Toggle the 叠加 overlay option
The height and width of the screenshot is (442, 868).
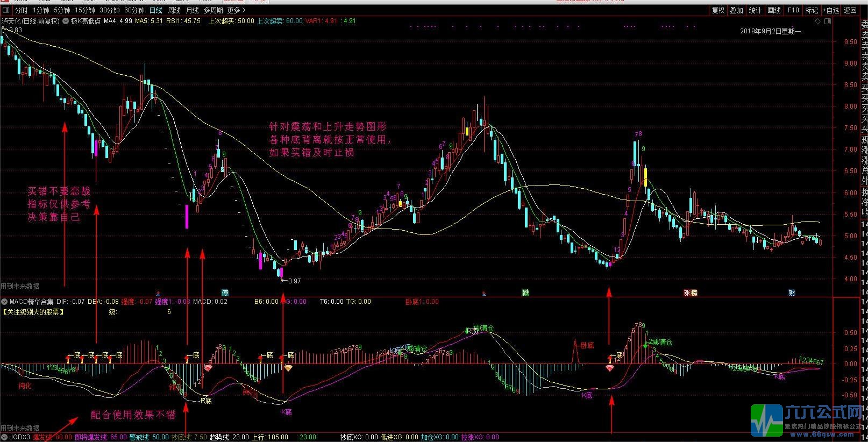(736, 10)
